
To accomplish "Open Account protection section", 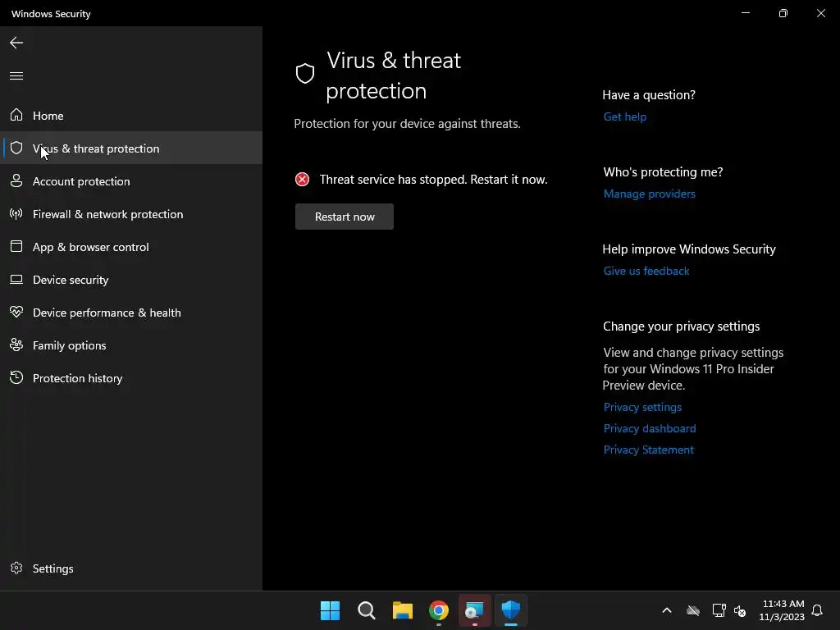I will (131, 181).
